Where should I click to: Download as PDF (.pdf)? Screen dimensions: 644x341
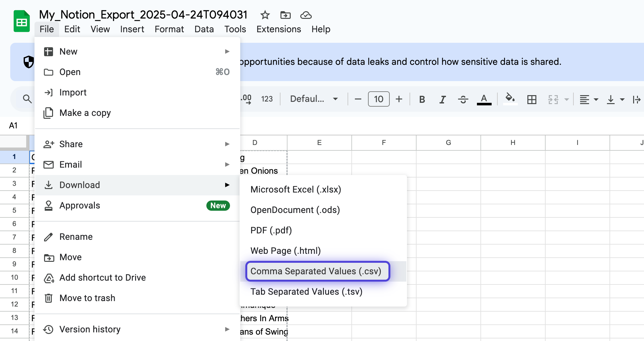323,230
